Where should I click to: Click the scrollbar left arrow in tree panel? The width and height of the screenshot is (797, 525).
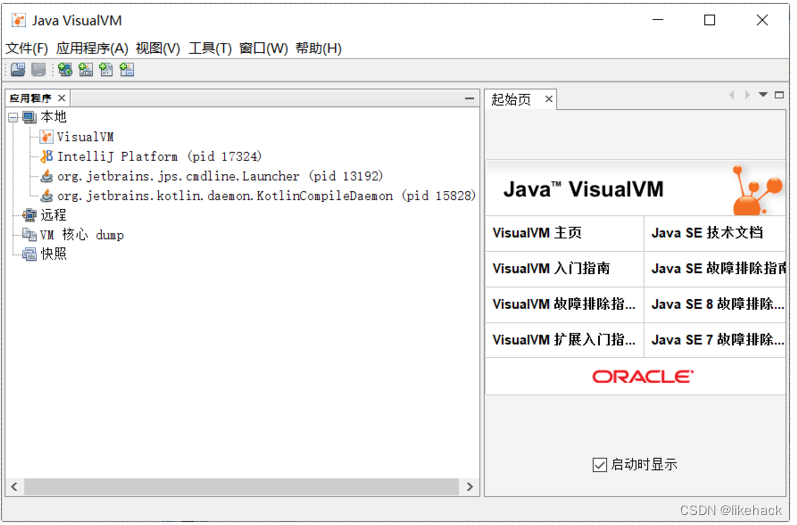14,487
